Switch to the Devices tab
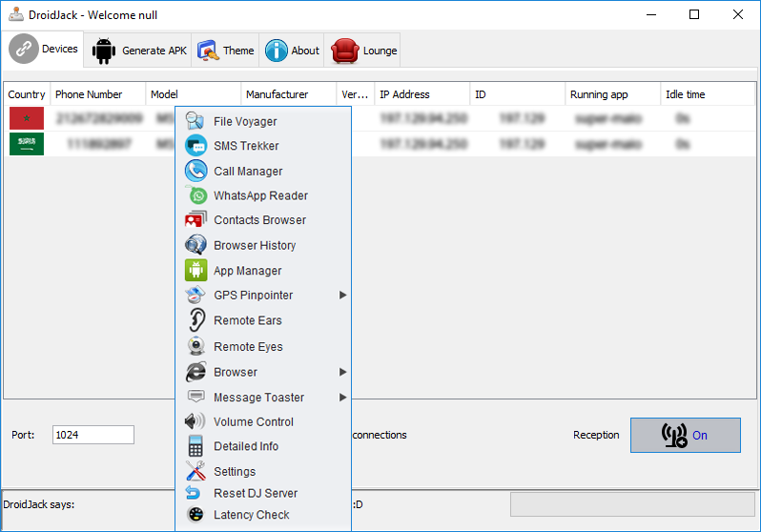Viewport: 761px width, 532px height. coord(44,49)
